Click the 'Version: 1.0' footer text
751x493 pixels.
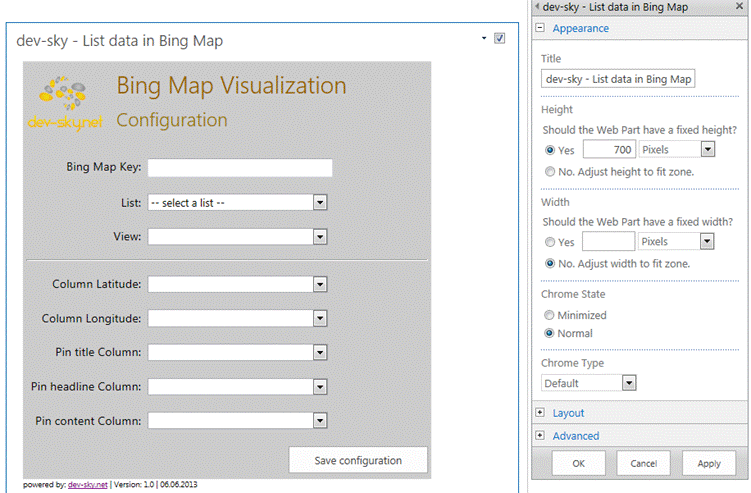click(134, 485)
